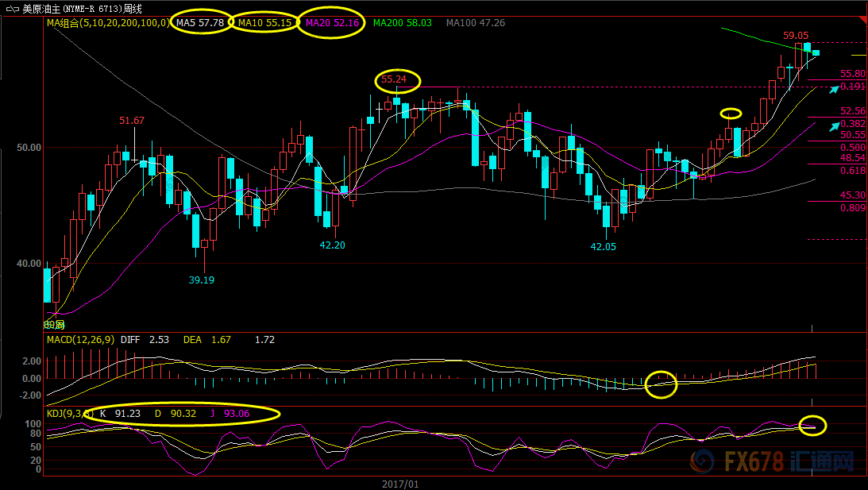Click the yellow circle on KDJ line end
The height and width of the screenshot is (490, 868).
[x=812, y=426]
